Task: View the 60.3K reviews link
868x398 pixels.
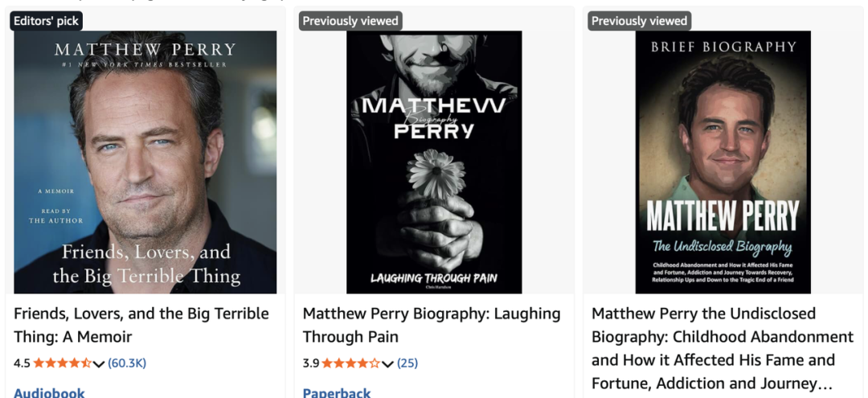Action: click(127, 363)
